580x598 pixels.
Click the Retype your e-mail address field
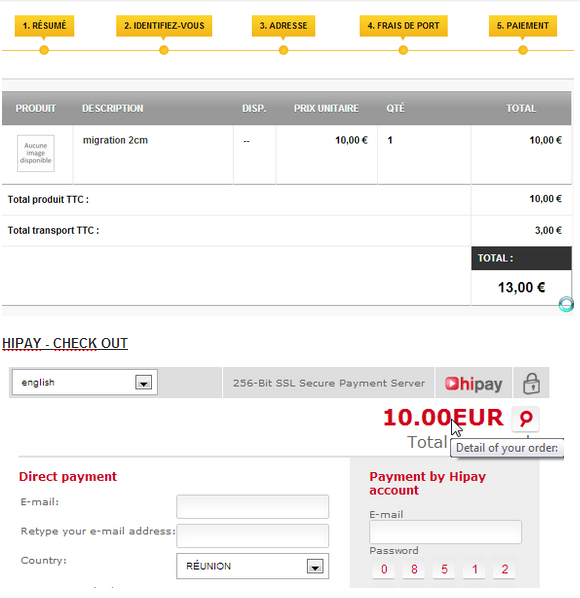(252, 535)
